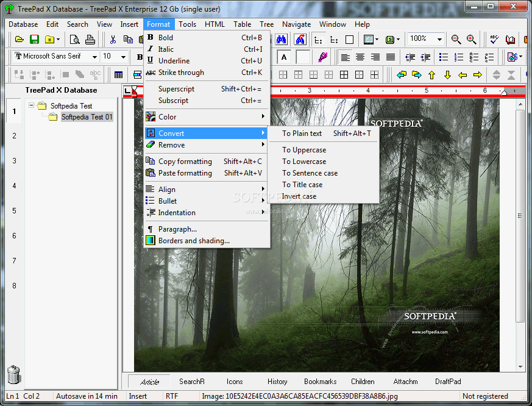
Task: Toggle center alignment button
Action: coord(360,57)
